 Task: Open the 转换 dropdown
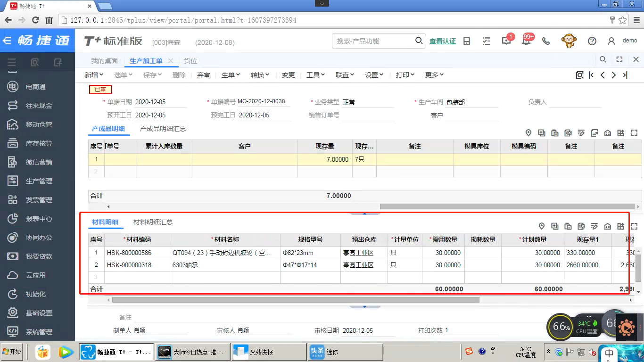click(x=260, y=75)
